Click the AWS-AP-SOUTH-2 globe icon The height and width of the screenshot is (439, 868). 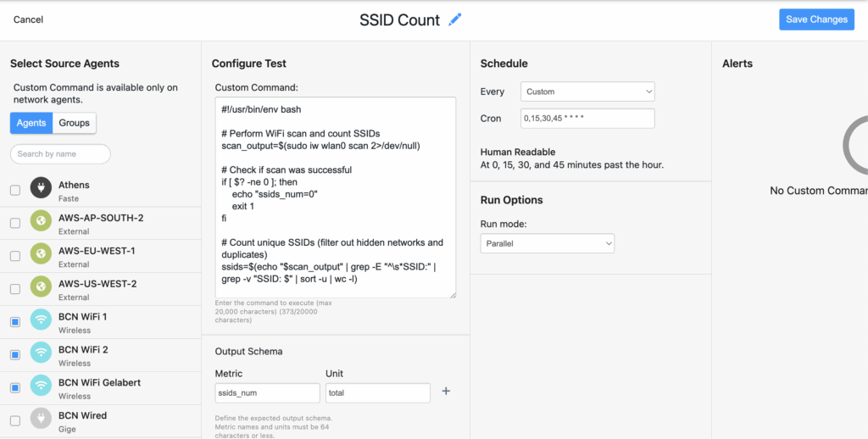pos(41,222)
